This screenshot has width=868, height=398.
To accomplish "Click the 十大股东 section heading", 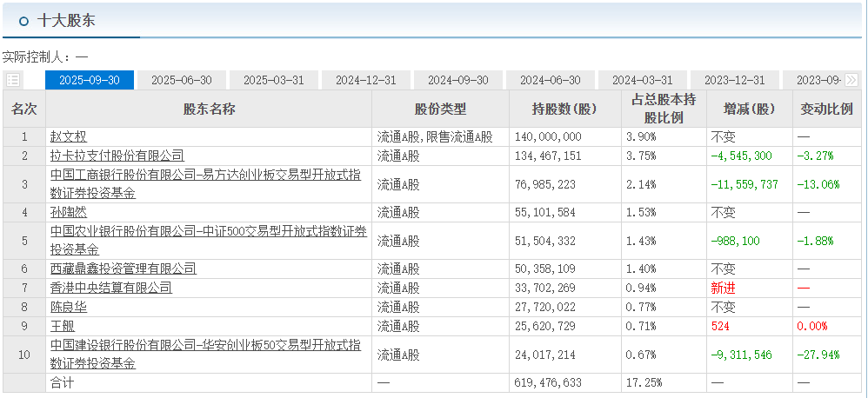I will tap(66, 21).
